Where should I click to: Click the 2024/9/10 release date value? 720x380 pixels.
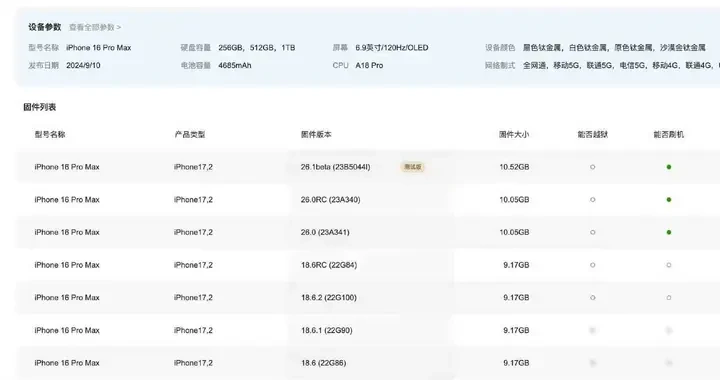point(83,65)
